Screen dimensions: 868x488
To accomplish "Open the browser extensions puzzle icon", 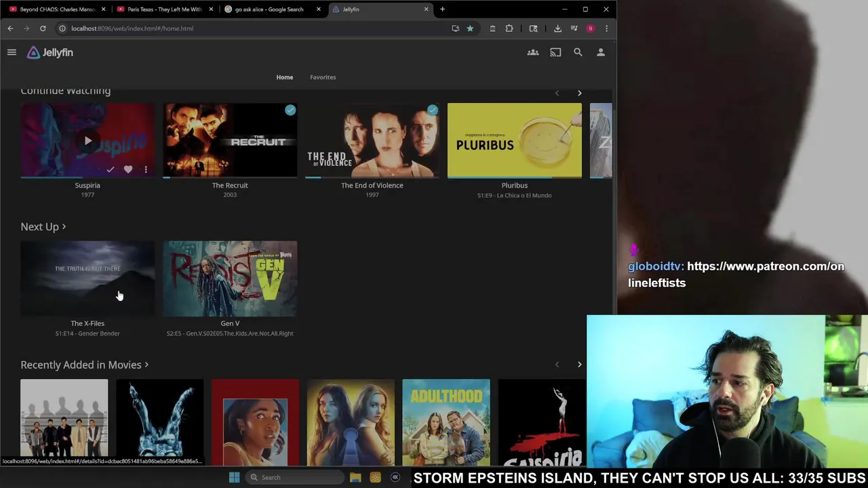I will pyautogui.click(x=509, y=28).
